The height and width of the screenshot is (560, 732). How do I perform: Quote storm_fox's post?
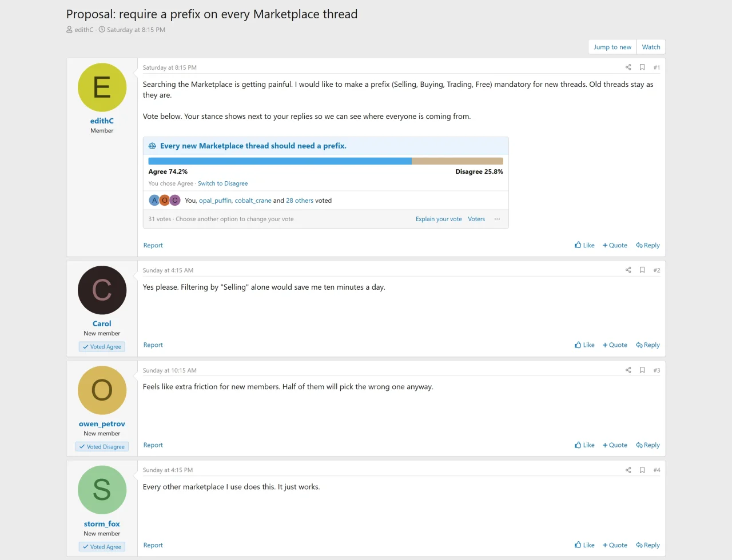coord(615,545)
